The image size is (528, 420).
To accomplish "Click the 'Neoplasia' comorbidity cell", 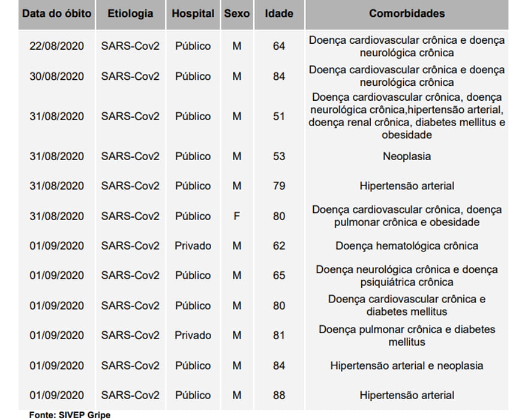I will coord(407,157).
